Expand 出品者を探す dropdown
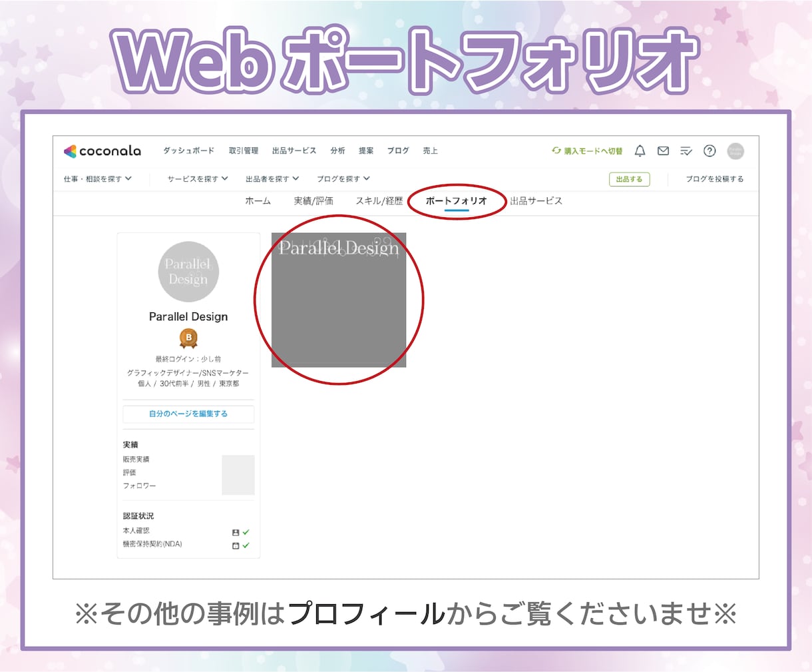This screenshot has width=812, height=672. [x=272, y=179]
